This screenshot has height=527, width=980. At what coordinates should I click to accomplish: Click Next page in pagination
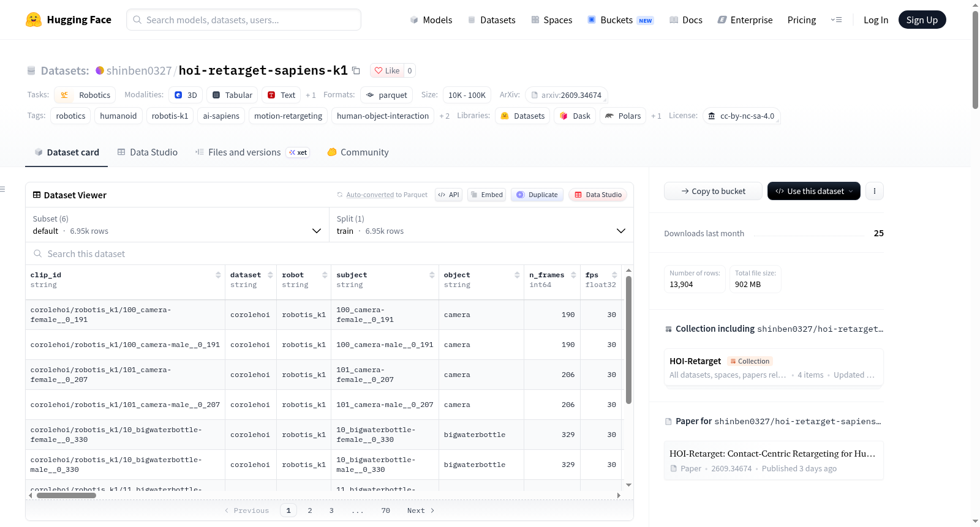(x=421, y=510)
